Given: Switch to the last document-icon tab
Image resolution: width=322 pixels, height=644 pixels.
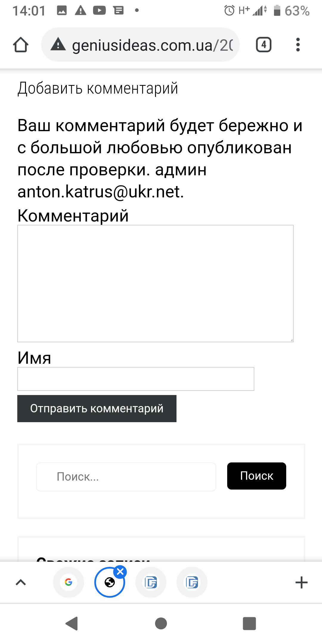Looking at the screenshot, I should tap(192, 582).
